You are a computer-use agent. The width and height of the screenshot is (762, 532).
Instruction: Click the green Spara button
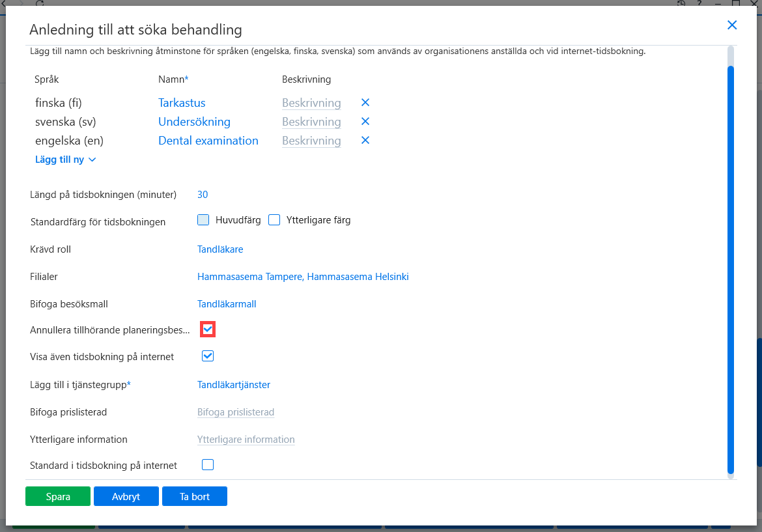(58, 497)
